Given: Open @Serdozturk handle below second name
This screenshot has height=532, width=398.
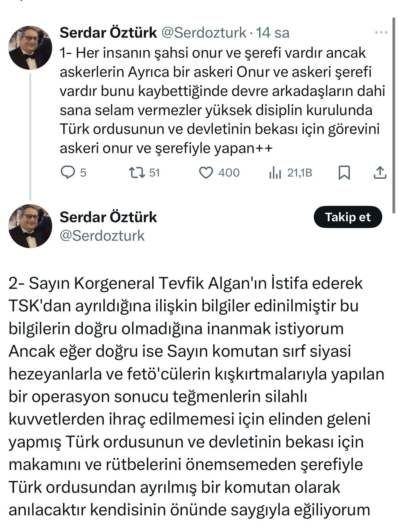Looking at the screenshot, I should pyautogui.click(x=102, y=236).
